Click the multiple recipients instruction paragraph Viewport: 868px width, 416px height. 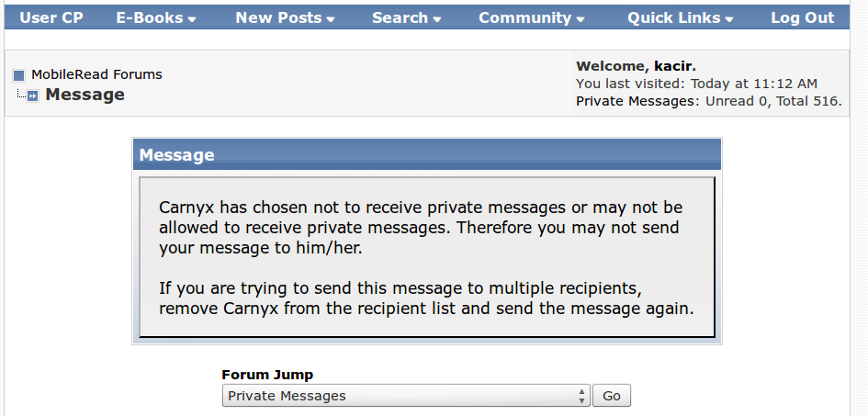[425, 298]
